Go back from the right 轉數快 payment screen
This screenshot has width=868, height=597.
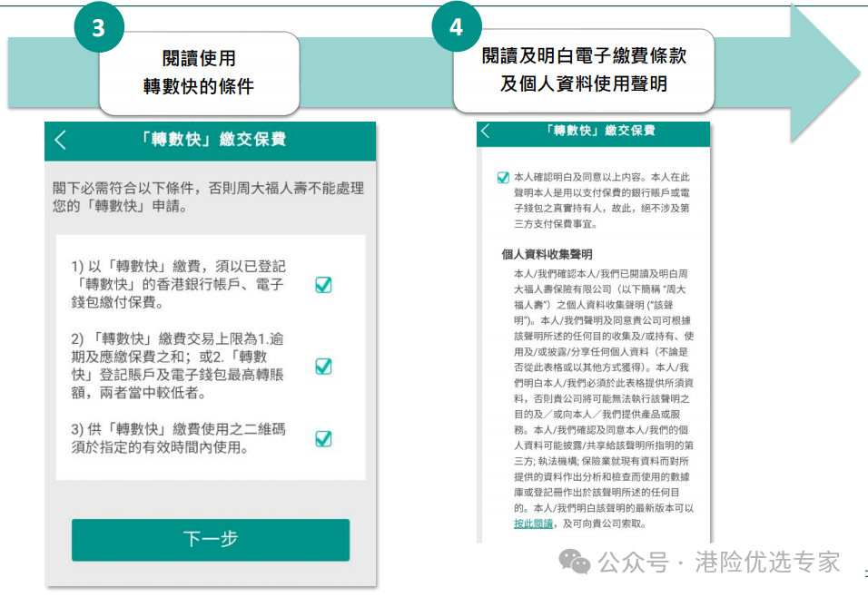[486, 132]
